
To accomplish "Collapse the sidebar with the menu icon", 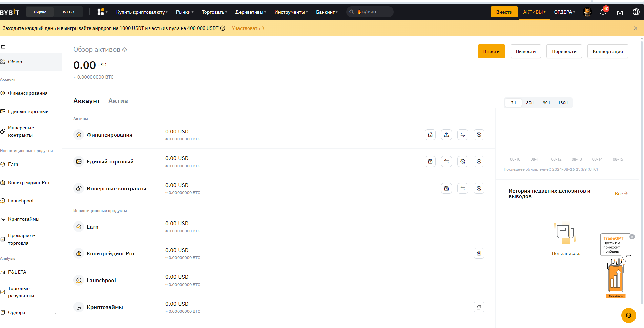I will pyautogui.click(x=3, y=47).
